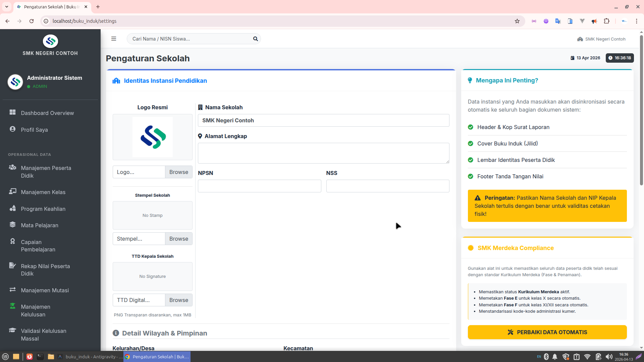Expand the browser tab search dropdown
This screenshot has width=644, height=362.
tap(6, 7)
